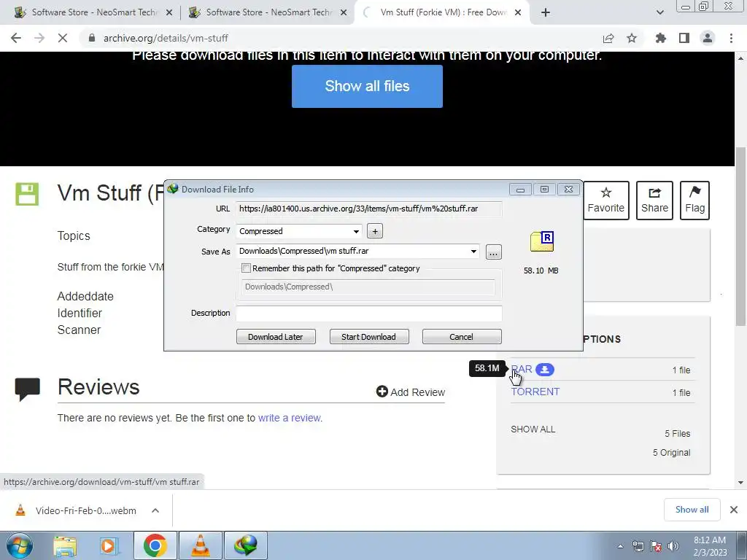The image size is (747, 560).
Task: Click the Show all files button
Action: (x=367, y=86)
